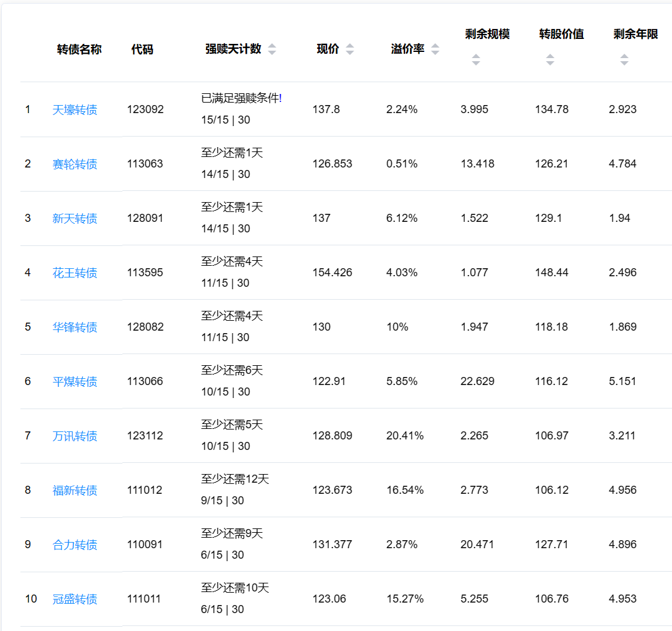672x631 pixels.
Task: Open the 赛轮转债 link
Action: tap(75, 164)
